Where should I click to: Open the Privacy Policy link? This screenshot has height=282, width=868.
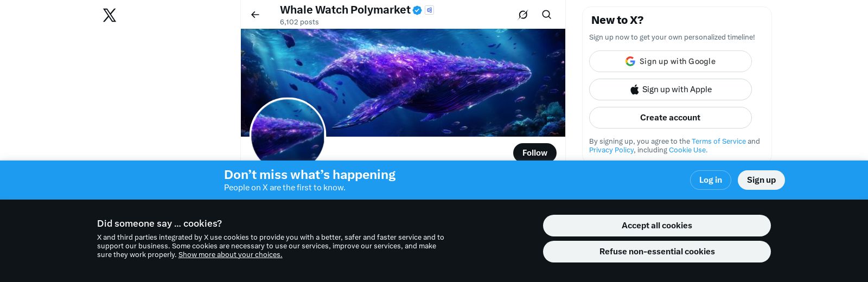(611, 150)
